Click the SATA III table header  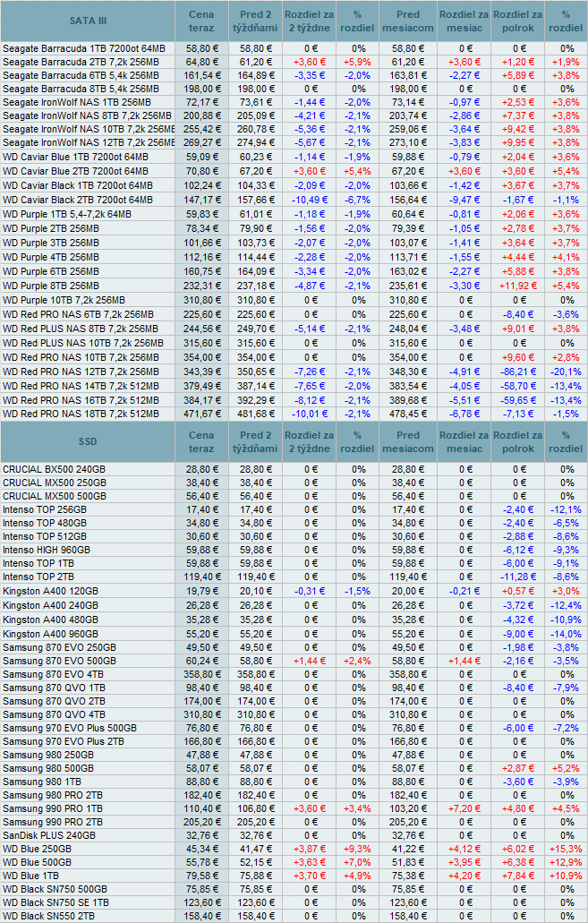[x=88, y=21]
